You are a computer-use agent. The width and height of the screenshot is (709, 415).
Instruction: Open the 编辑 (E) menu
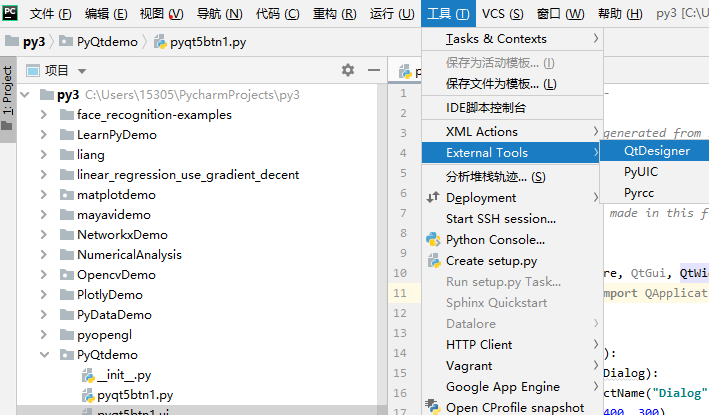coord(106,14)
